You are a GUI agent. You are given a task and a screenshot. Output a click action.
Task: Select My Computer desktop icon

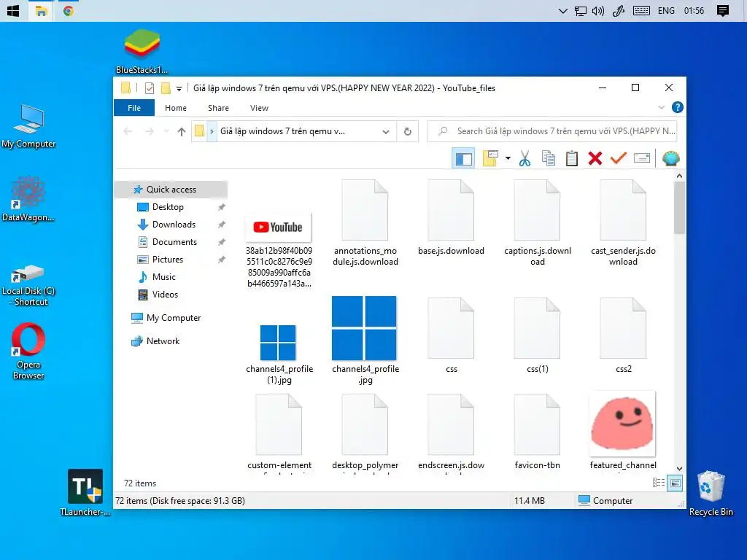28,126
